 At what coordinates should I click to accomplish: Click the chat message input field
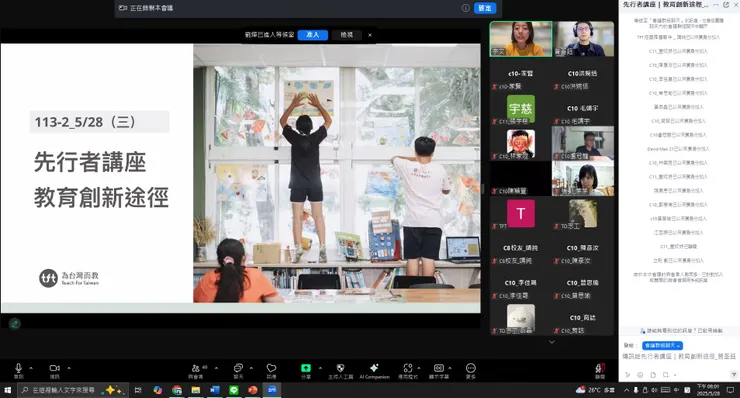679,357
